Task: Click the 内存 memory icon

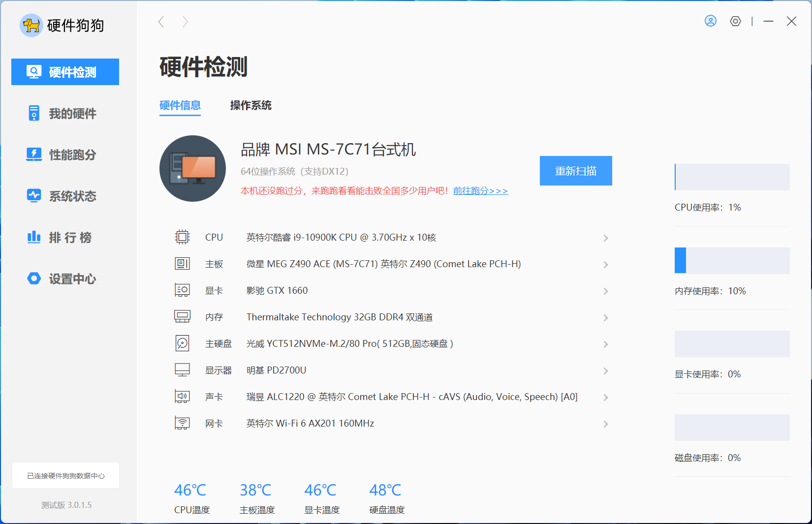Action: click(x=182, y=317)
